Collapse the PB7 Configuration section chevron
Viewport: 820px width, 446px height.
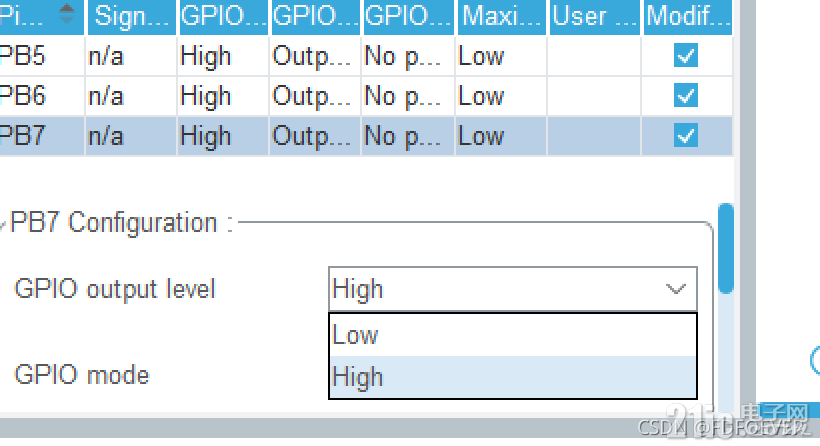(x=5, y=224)
